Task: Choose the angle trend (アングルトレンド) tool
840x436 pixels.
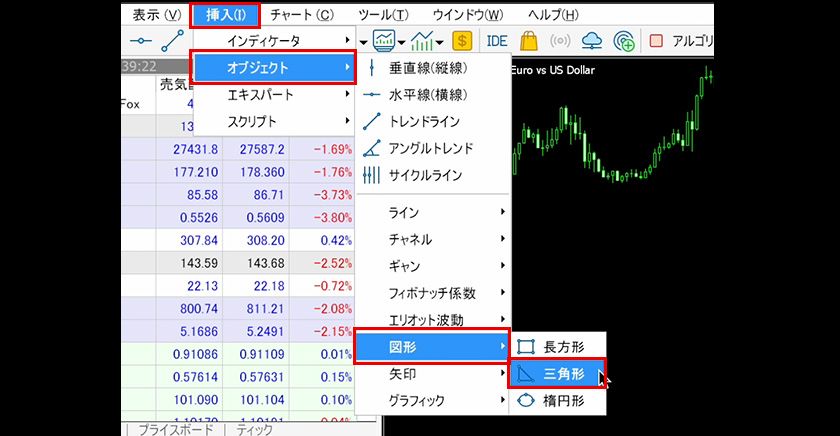Action: point(430,148)
